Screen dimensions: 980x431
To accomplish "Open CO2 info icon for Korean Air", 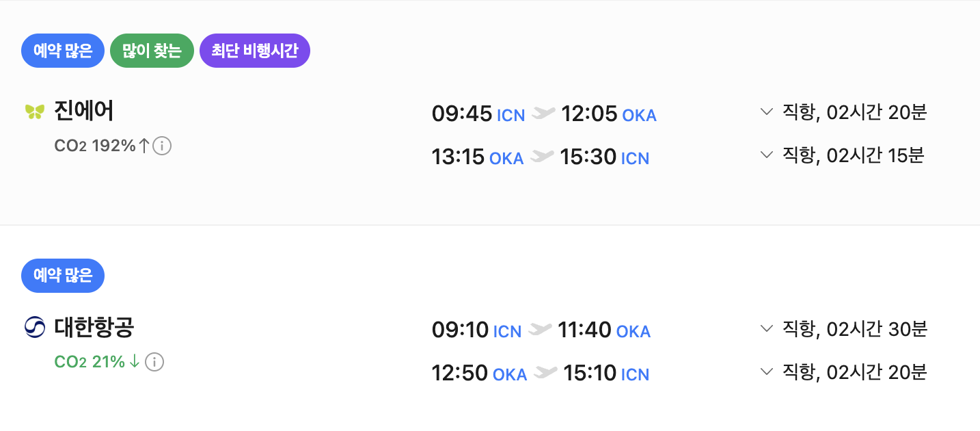I will click(x=154, y=362).
